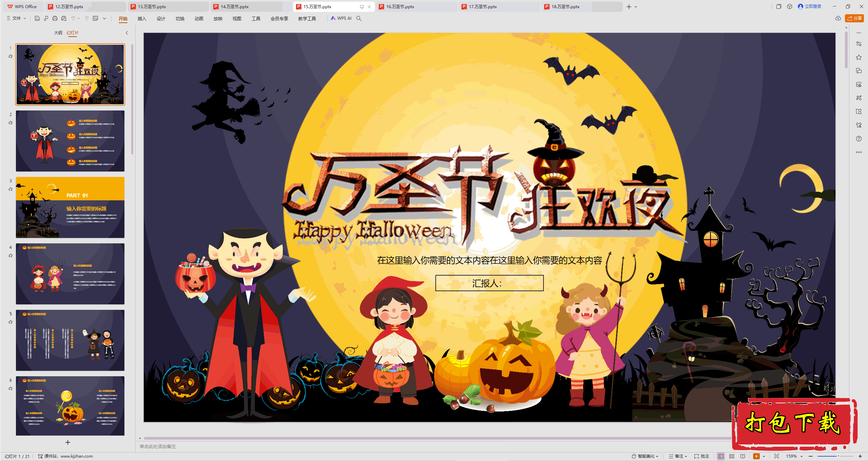Click the WPS Office home tab
This screenshot has height=461, width=868.
pyautogui.click(x=22, y=6)
